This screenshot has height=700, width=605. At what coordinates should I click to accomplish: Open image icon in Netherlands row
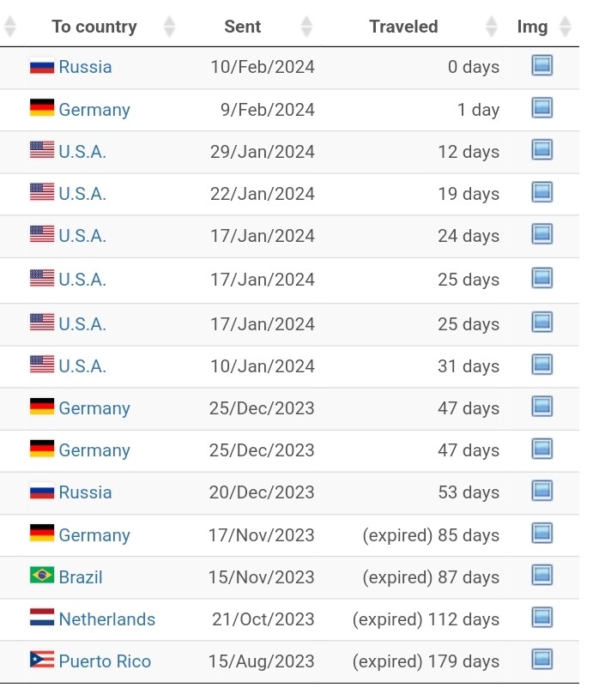[x=542, y=618]
